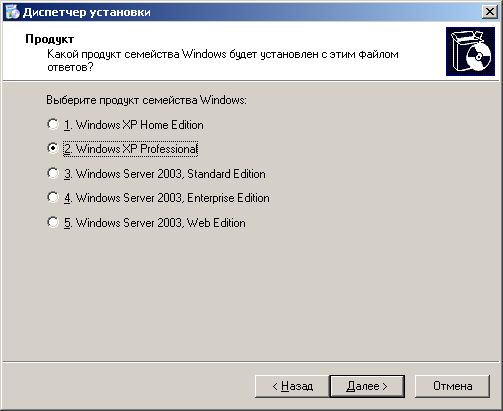Click the 'Диспетчер установки' title bar text

point(87,12)
